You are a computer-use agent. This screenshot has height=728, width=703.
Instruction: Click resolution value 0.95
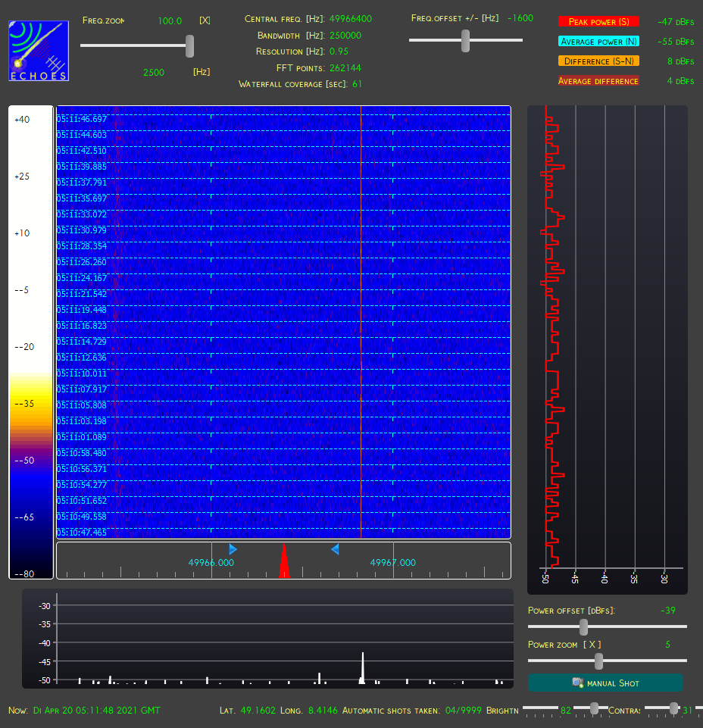point(339,52)
